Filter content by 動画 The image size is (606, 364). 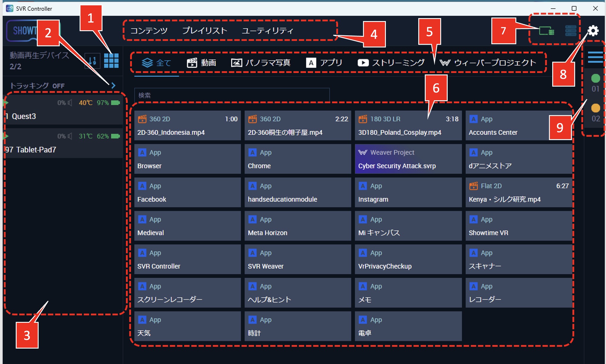click(201, 63)
